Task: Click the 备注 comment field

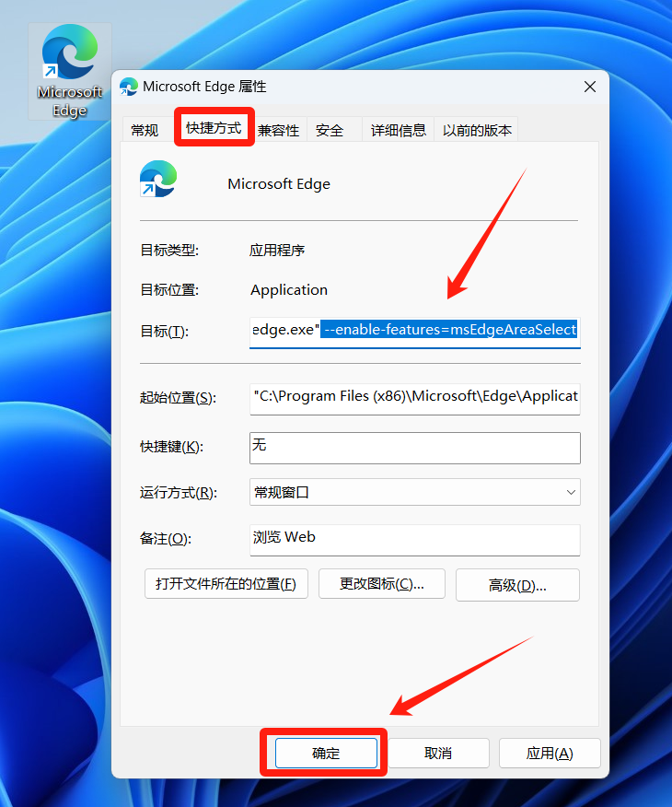Action: [x=414, y=540]
